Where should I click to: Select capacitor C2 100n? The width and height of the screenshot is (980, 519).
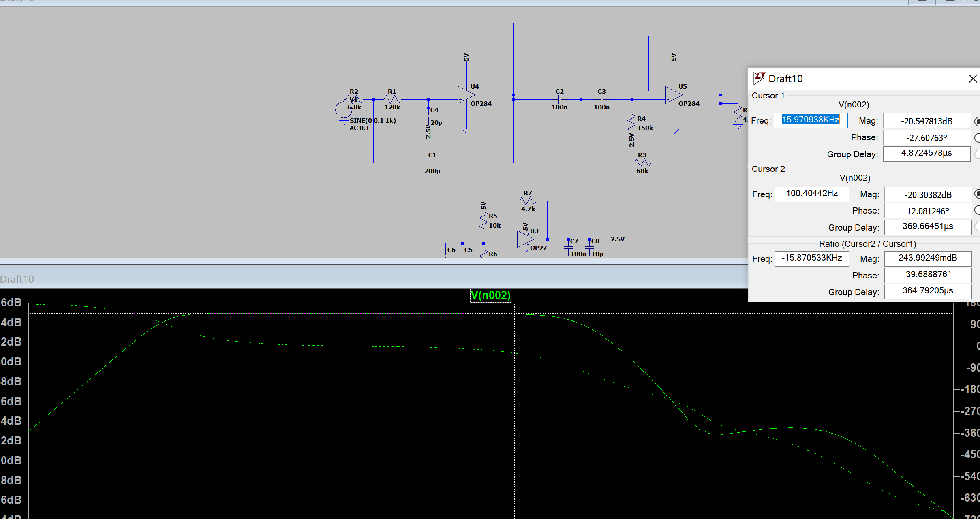pyautogui.click(x=560, y=99)
